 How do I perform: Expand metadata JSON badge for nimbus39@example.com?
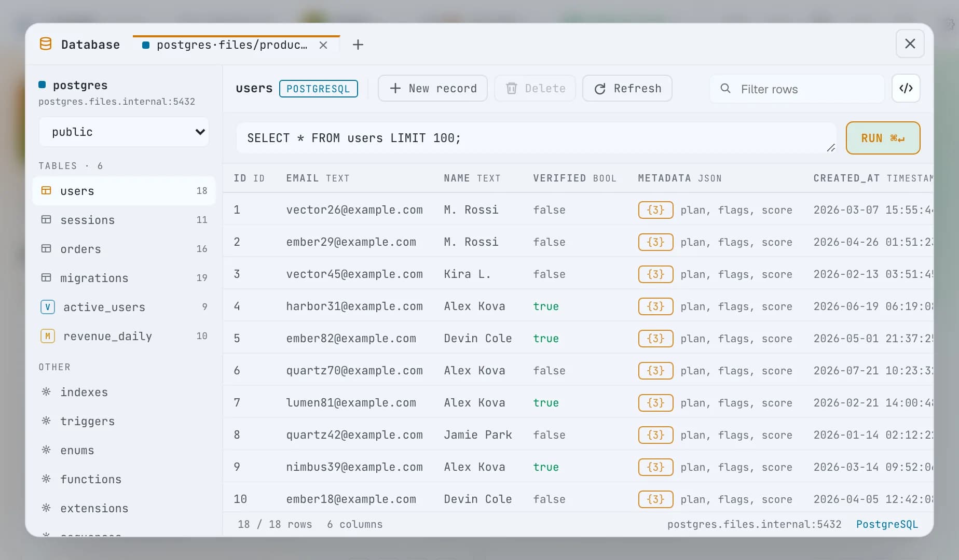tap(656, 467)
